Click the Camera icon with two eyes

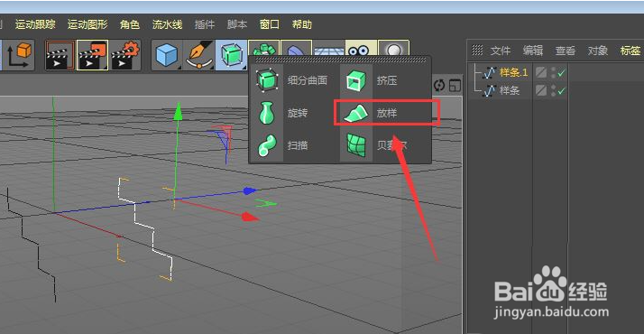(x=361, y=49)
